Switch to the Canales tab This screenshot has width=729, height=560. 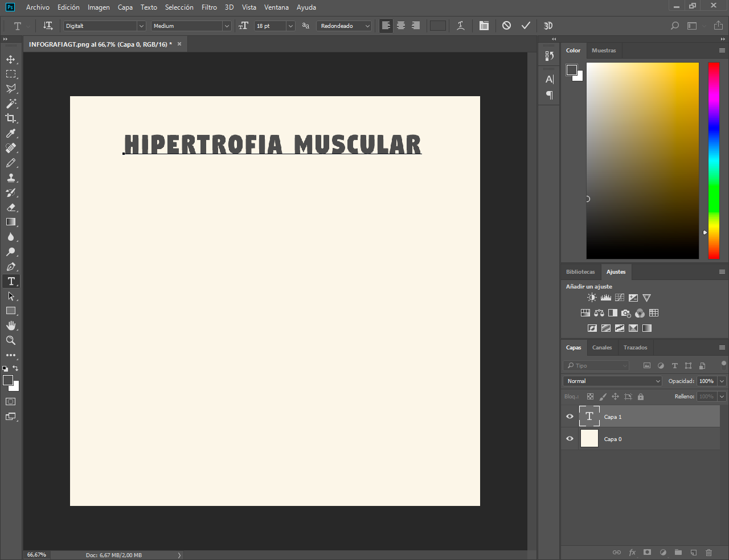point(601,348)
